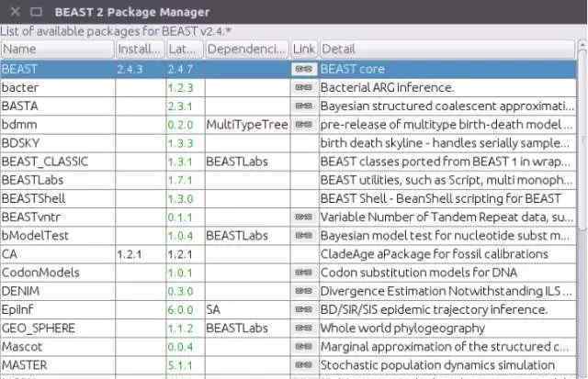Open the link icon in EpiInf row
The height and width of the screenshot is (379, 588).
[x=304, y=309]
